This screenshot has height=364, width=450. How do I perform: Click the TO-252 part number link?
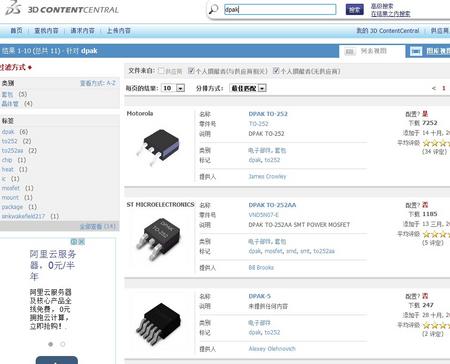pos(258,124)
